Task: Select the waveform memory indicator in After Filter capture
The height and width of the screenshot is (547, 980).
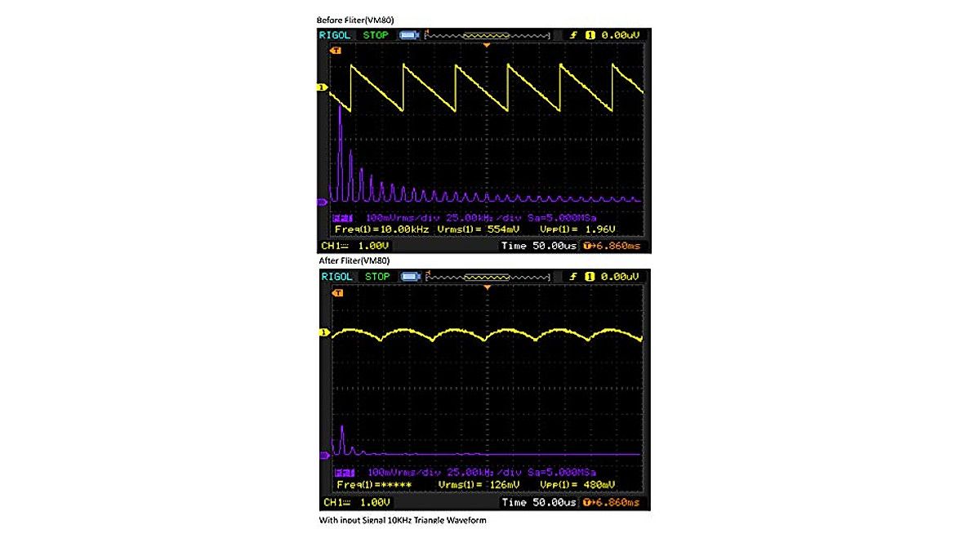Action: tap(488, 277)
